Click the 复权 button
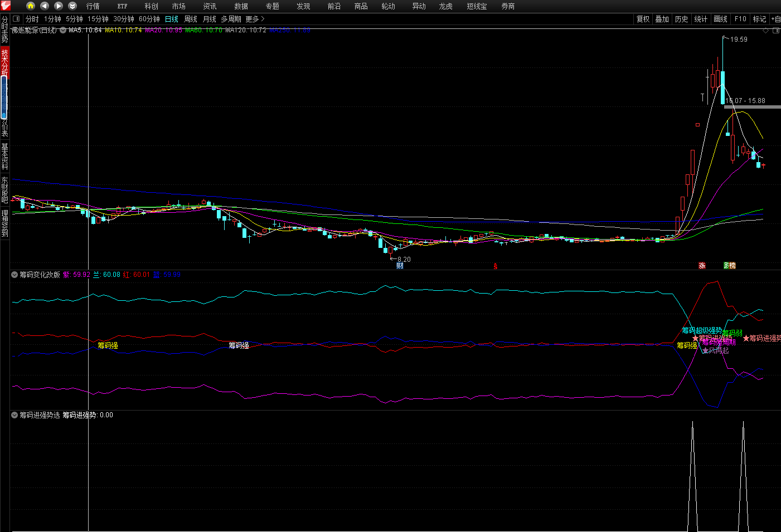 (643, 19)
